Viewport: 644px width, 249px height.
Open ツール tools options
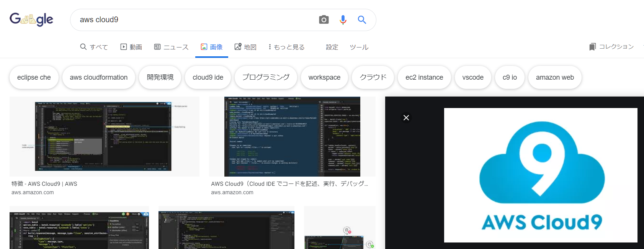click(359, 47)
